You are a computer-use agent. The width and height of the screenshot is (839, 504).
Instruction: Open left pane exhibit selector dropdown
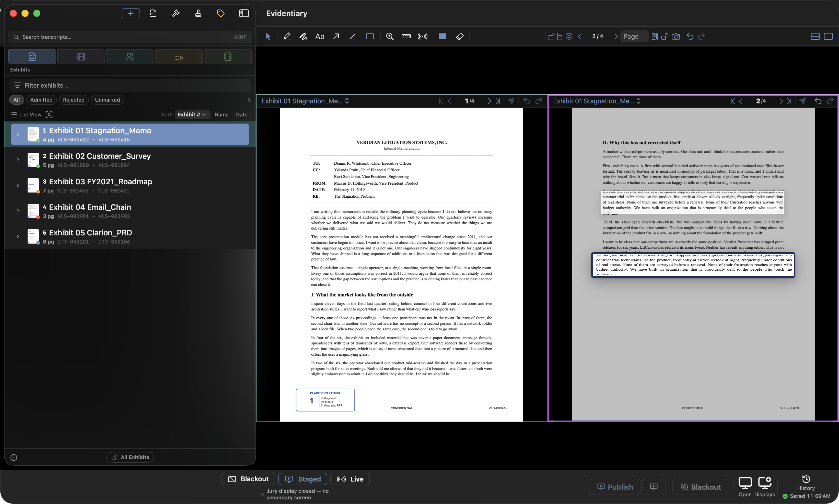(x=305, y=101)
